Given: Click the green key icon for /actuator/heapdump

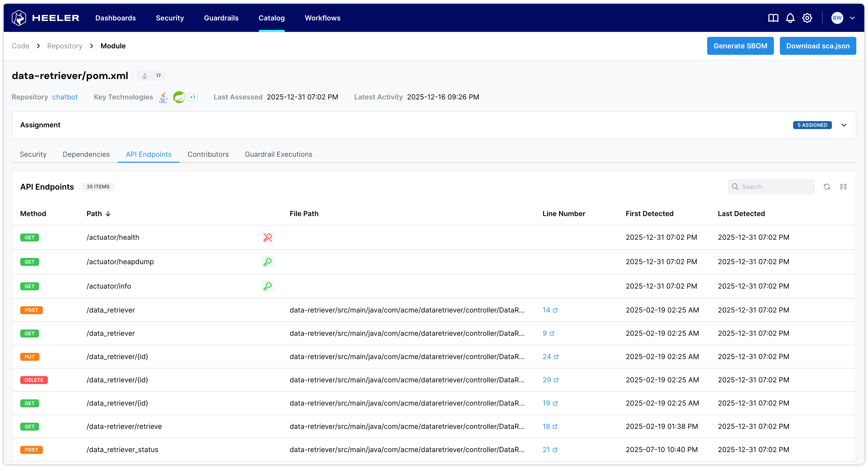Looking at the screenshot, I should 267,262.
